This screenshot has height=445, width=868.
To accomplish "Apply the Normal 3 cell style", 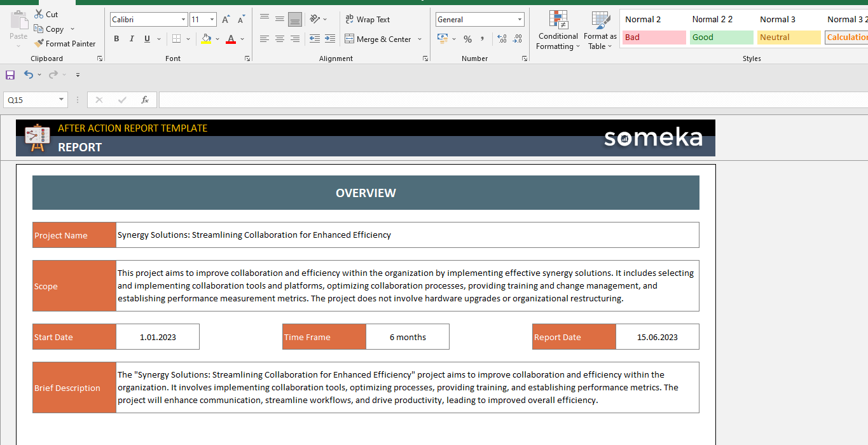I will (789, 20).
